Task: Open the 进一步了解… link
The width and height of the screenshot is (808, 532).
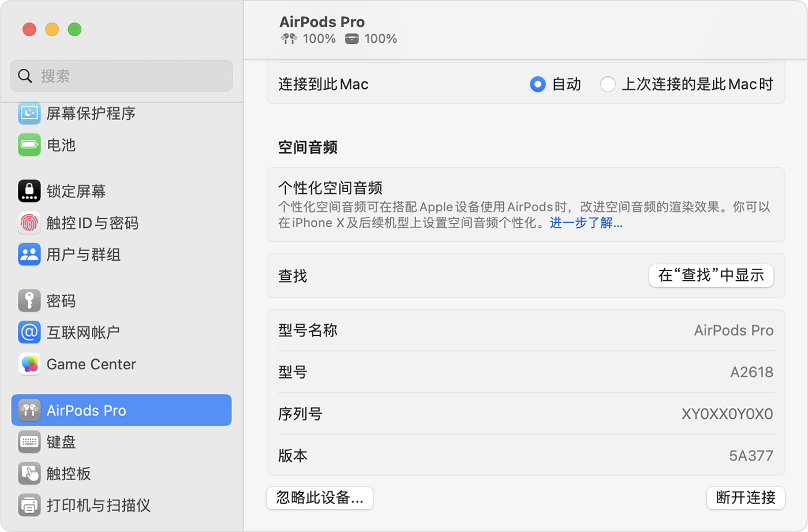Action: click(586, 223)
